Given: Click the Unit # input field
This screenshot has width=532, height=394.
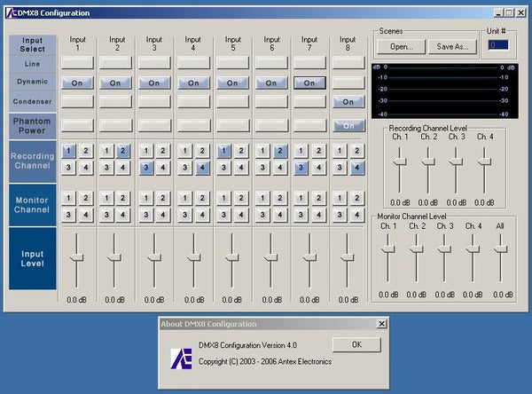Looking at the screenshot, I should (x=497, y=45).
